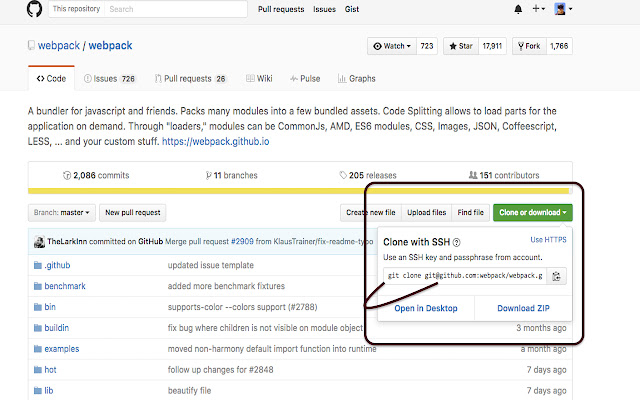View the 151 contributors
640x400 pixels.
tap(504, 175)
